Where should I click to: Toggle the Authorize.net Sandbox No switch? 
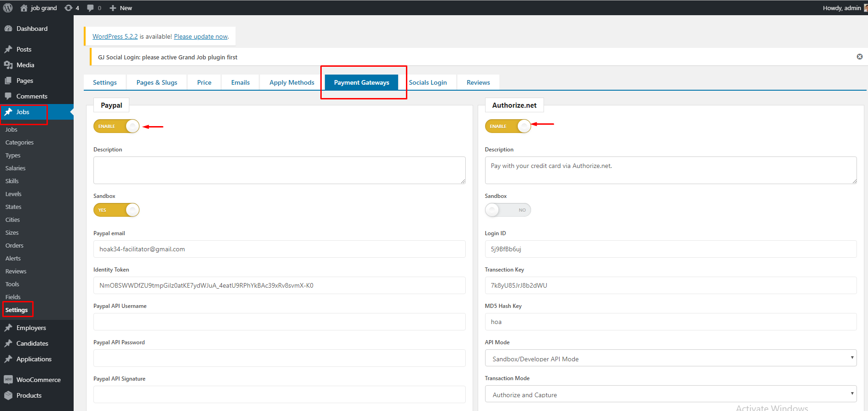[508, 210]
